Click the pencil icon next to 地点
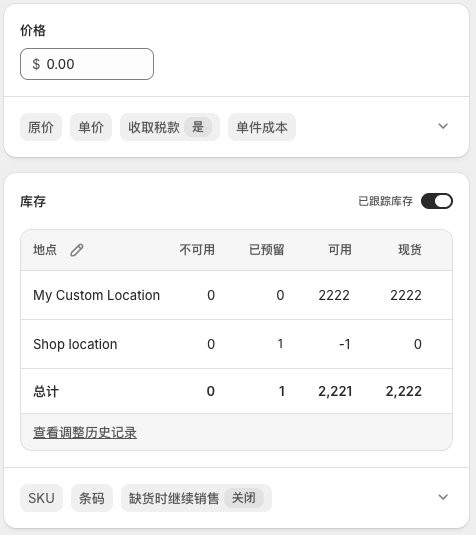This screenshot has width=476, height=535. pos(77,250)
